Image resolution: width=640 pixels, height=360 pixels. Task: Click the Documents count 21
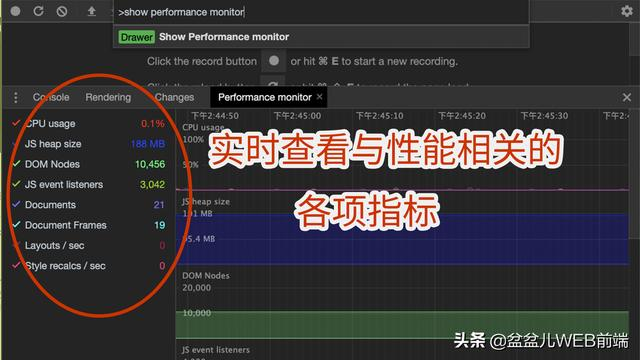159,204
